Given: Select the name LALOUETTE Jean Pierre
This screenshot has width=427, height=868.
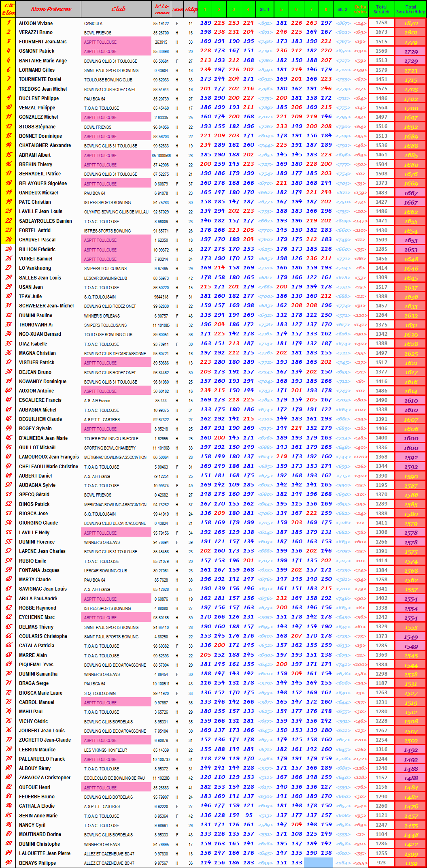Looking at the screenshot, I should coord(45,853).
